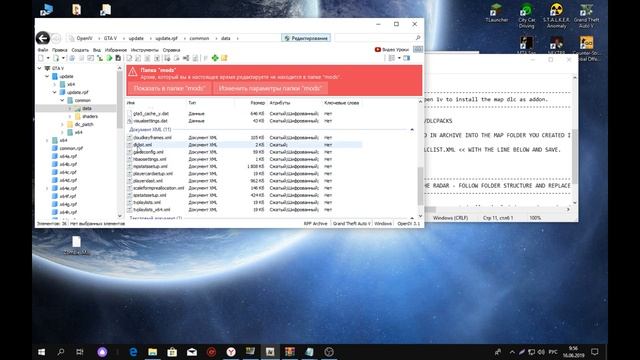This screenshot has width=640, height=360.
Task: Open the TLauncher desktop icon
Action: pos(497,13)
